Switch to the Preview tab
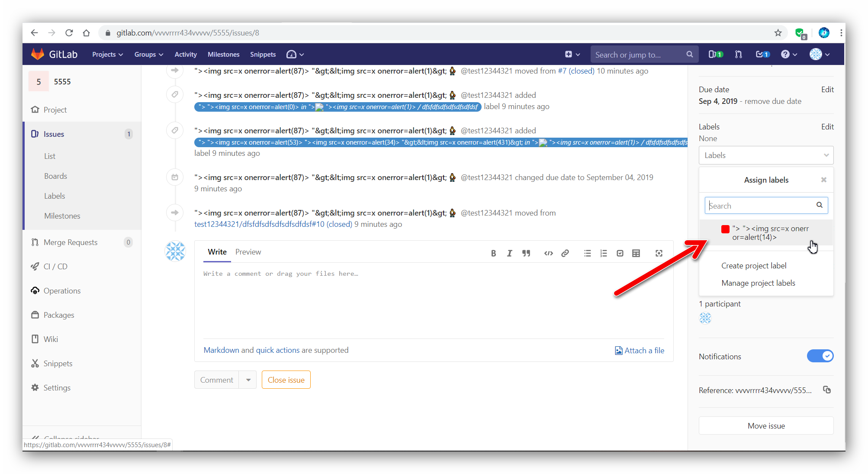The width and height of the screenshot is (868, 474). pyautogui.click(x=248, y=252)
